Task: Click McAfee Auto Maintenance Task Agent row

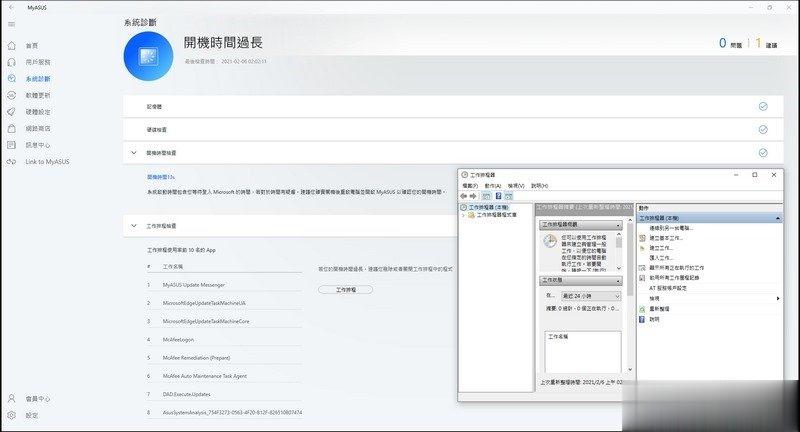Action: pos(224,376)
